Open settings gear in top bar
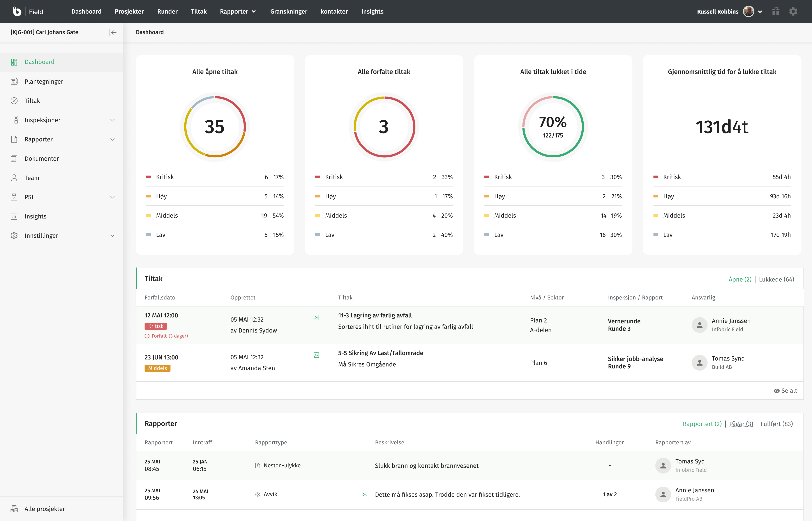The width and height of the screenshot is (812, 521). click(793, 12)
